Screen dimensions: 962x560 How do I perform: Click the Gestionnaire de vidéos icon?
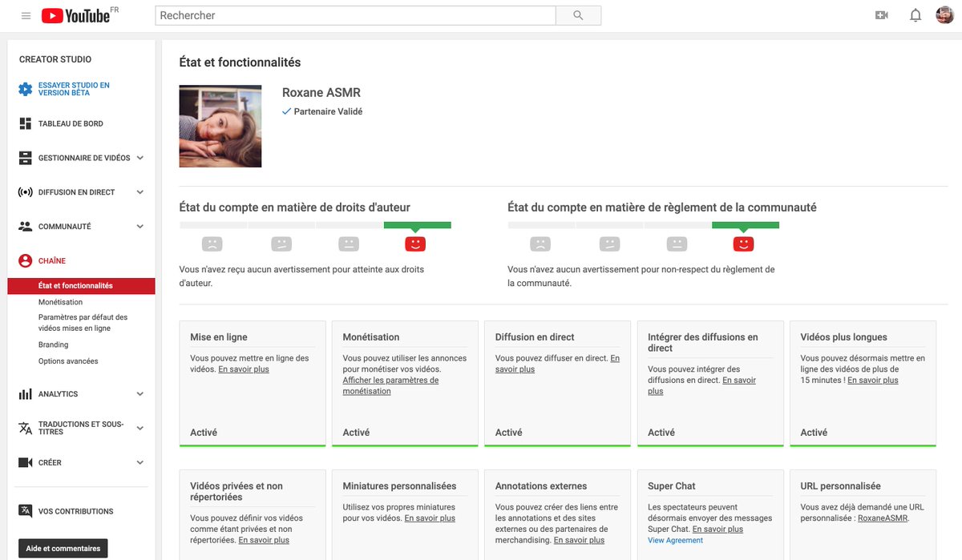(25, 158)
